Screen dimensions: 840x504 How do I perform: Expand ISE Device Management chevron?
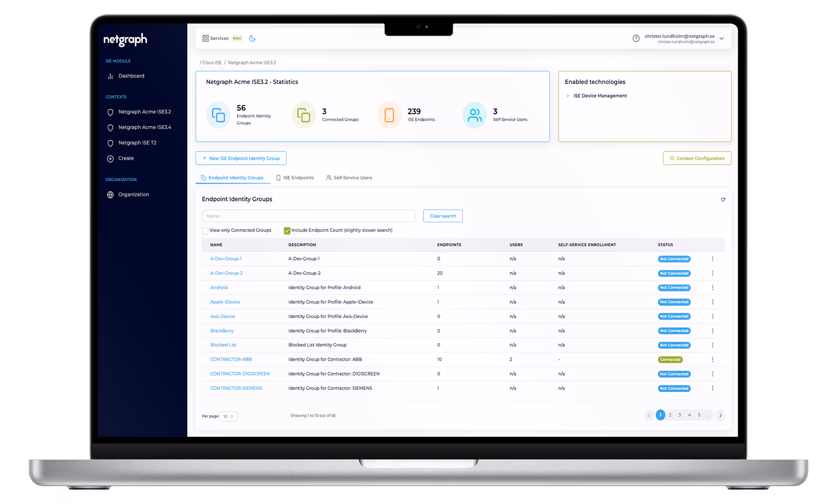tap(568, 96)
